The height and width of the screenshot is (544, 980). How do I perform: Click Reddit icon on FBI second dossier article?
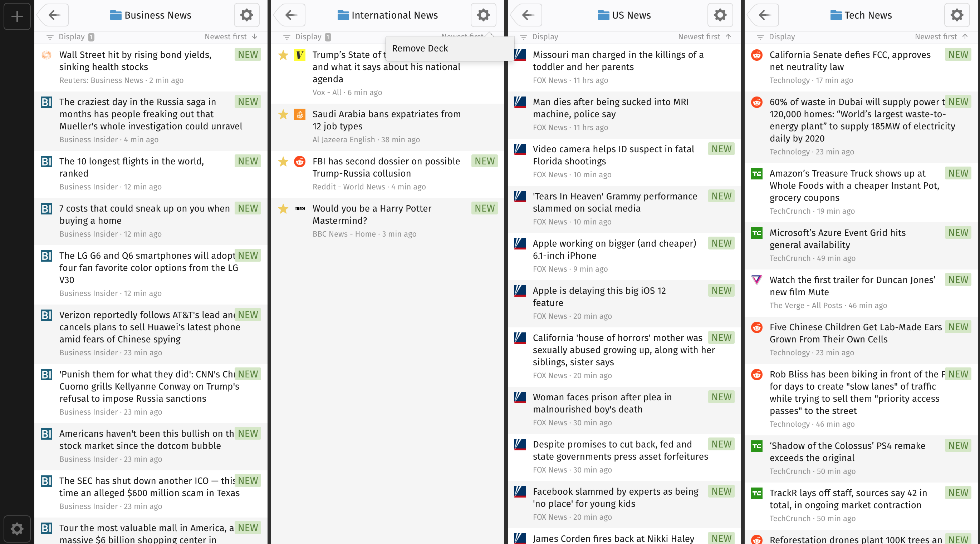point(300,161)
